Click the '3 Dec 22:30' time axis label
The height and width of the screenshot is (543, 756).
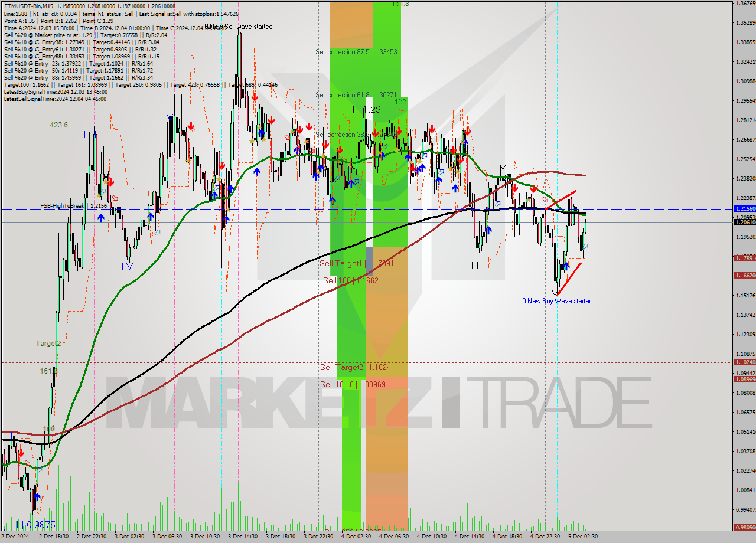(x=318, y=537)
